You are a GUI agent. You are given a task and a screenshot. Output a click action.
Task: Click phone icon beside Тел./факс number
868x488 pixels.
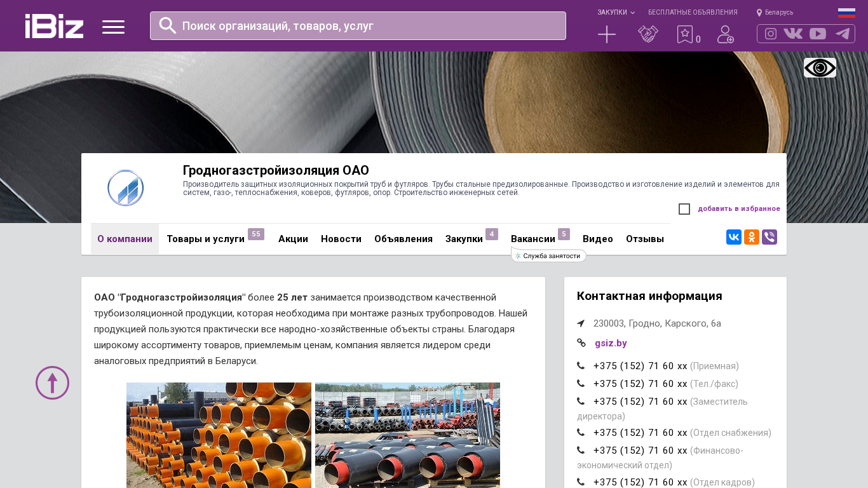point(581,384)
